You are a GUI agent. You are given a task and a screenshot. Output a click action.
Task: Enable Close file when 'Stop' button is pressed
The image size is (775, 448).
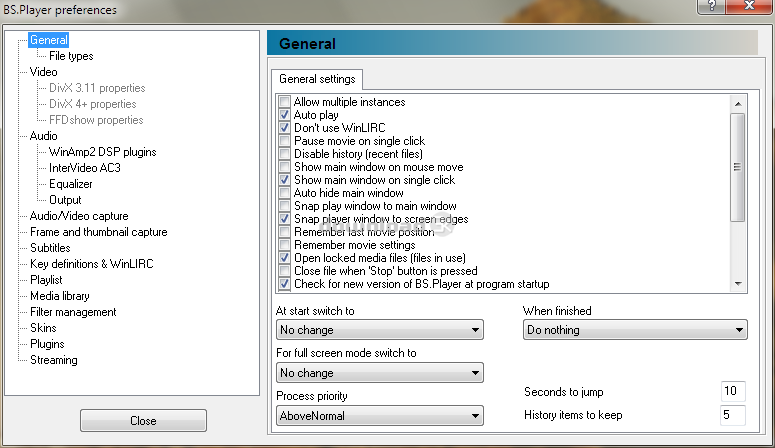284,271
